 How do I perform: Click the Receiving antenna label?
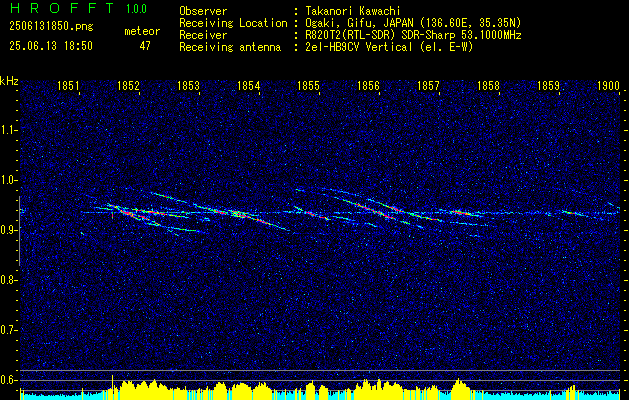pyautogui.click(x=230, y=47)
